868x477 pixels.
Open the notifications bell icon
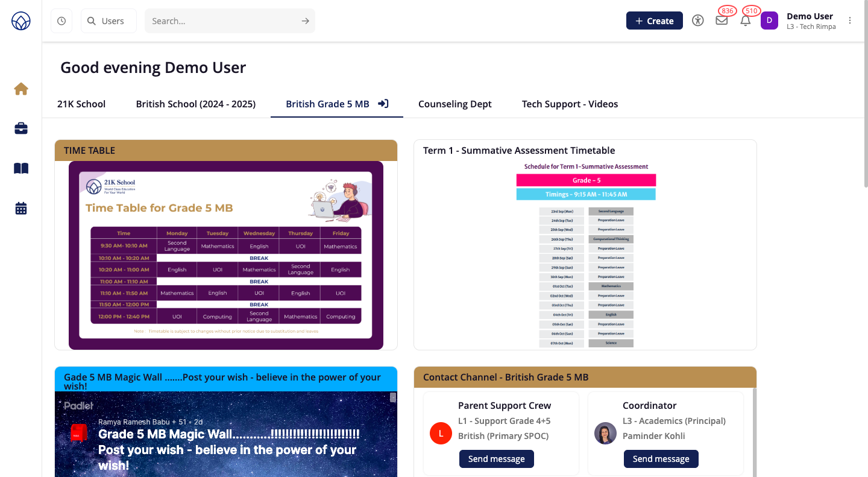tap(746, 21)
